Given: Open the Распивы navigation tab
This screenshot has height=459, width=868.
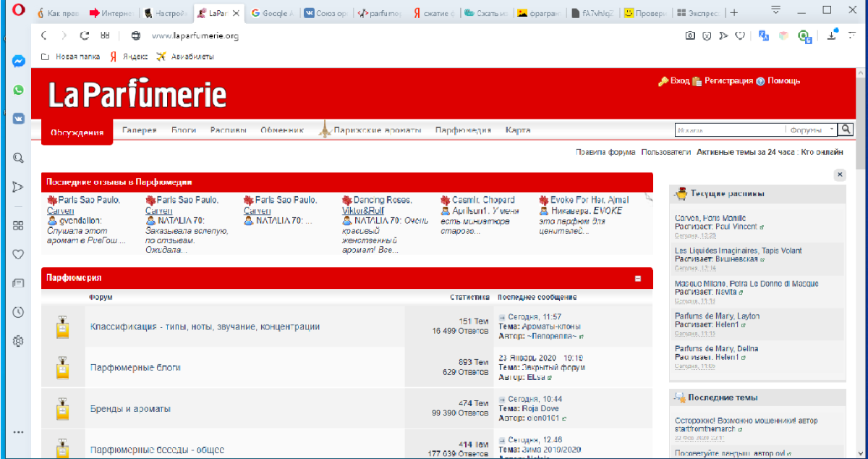Looking at the screenshot, I should 229,130.
